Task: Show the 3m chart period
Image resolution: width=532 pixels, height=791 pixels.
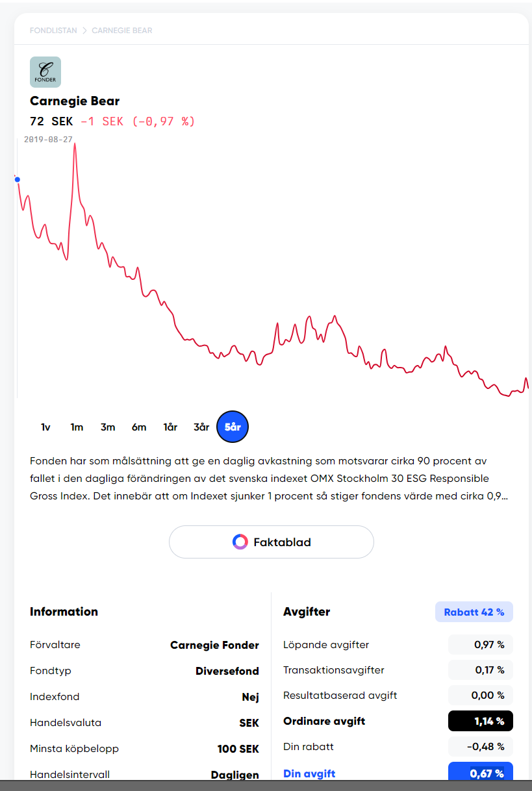Action: [x=108, y=427]
